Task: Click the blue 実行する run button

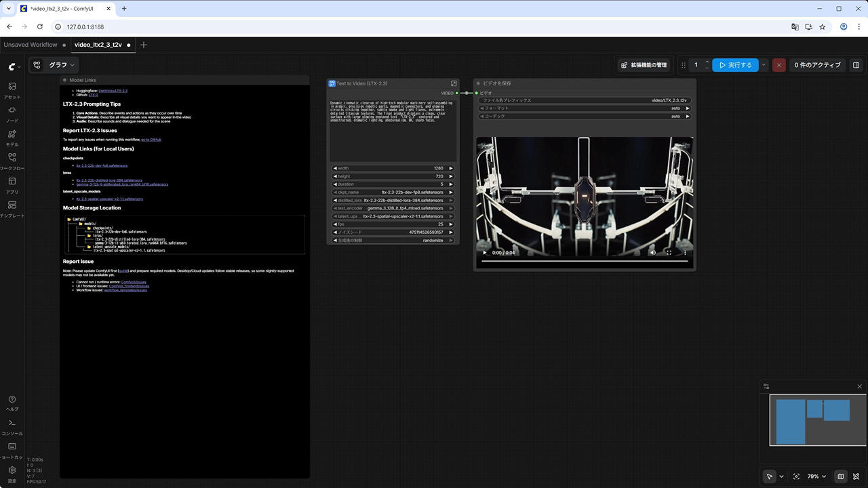Action: pyautogui.click(x=735, y=65)
